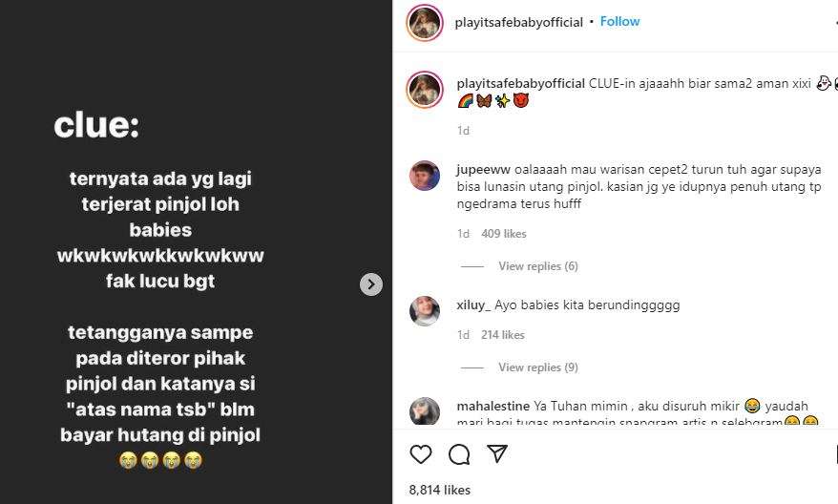Expand View replies (9)
Viewport: 838px width, 504px height.
pos(538,367)
